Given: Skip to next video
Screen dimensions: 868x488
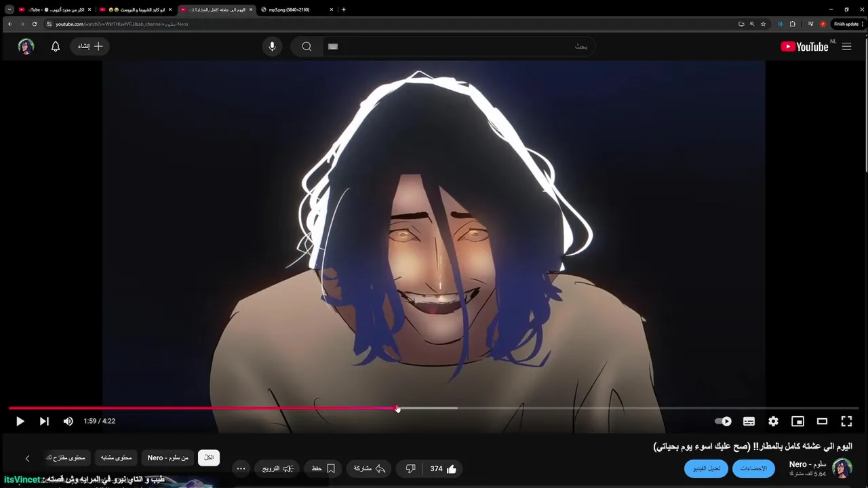Looking at the screenshot, I should click(44, 421).
